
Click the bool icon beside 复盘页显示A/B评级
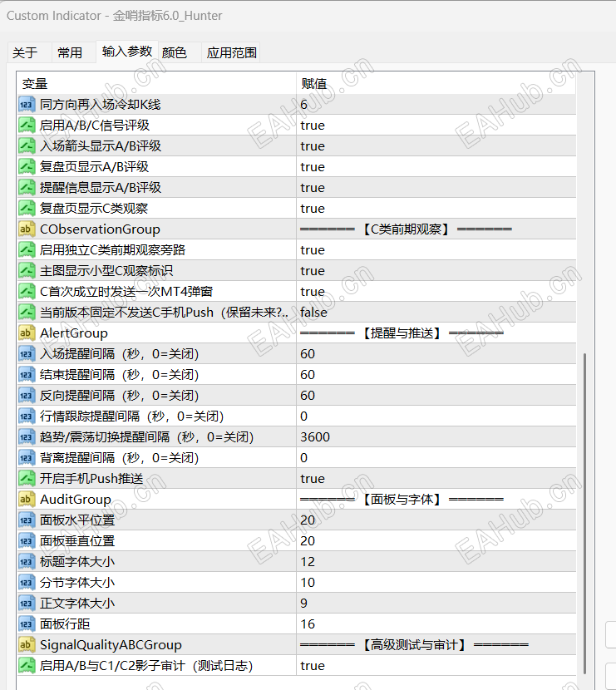27,167
